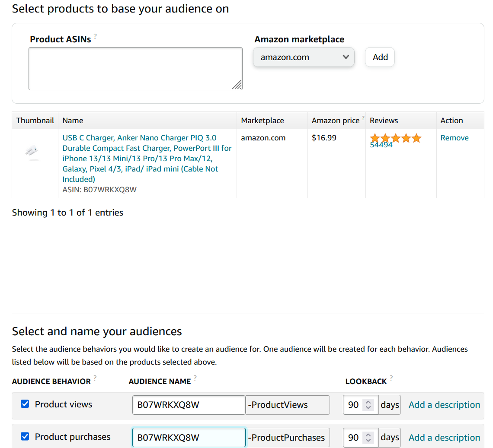Open the Amazon marketplace dropdown
493x448 pixels.
(304, 57)
